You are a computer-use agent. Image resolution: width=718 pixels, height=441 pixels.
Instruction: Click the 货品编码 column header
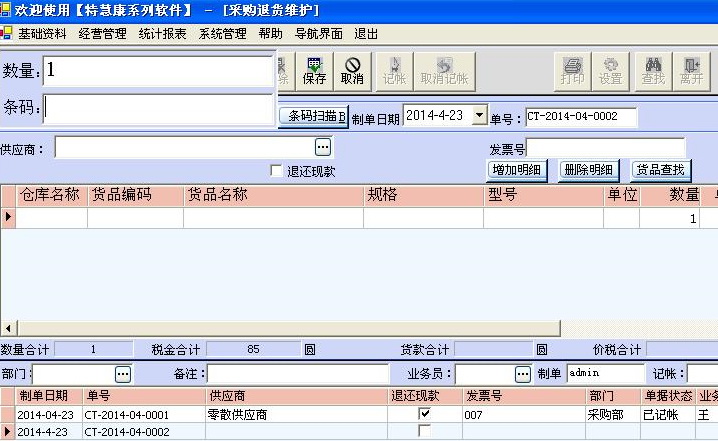point(136,196)
